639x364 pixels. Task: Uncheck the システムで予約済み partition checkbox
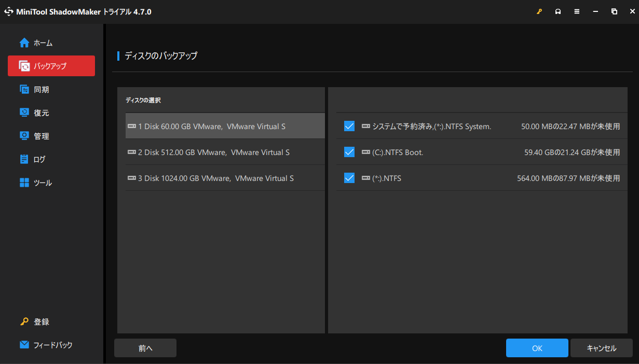tap(349, 126)
